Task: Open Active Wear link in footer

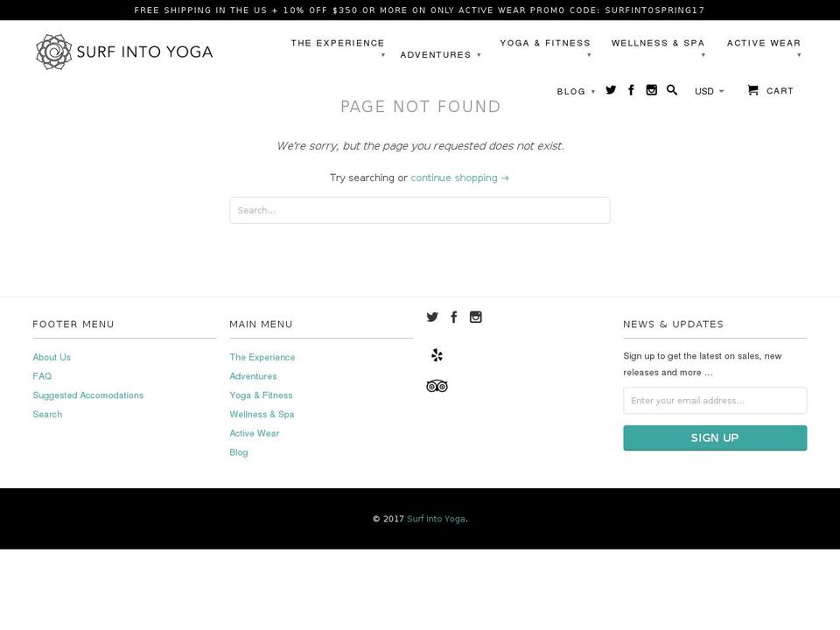Action: click(x=254, y=433)
